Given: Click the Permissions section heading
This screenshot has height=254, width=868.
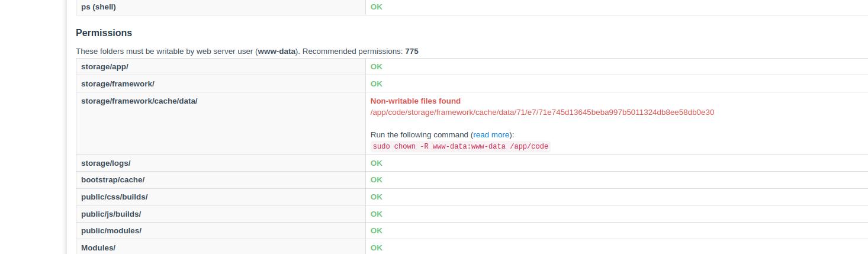Looking at the screenshot, I should click(104, 33).
